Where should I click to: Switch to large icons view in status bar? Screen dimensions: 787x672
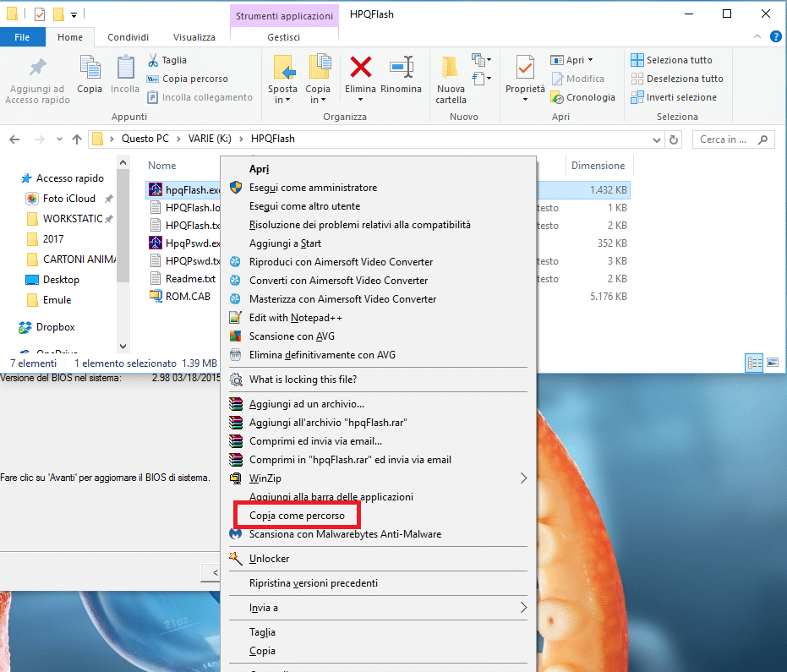[773, 363]
